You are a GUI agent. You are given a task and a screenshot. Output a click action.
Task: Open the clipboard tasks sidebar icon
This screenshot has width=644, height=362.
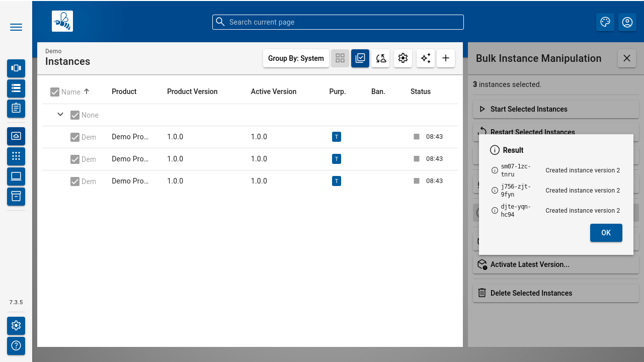tap(16, 108)
